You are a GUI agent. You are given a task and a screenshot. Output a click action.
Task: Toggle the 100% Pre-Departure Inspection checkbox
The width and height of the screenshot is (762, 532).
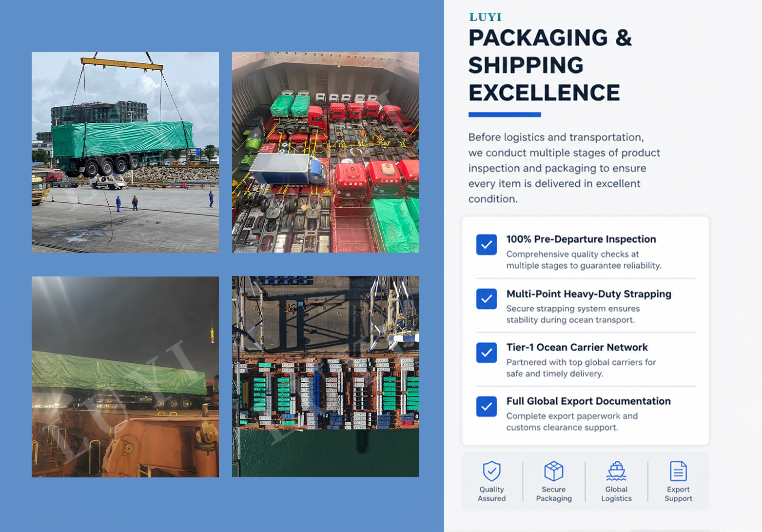(487, 245)
